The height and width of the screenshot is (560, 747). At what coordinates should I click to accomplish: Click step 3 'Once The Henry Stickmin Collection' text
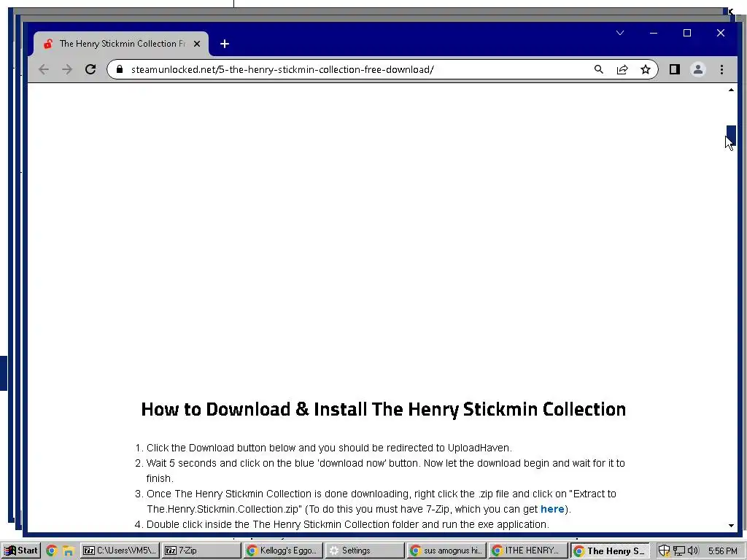pos(381,502)
